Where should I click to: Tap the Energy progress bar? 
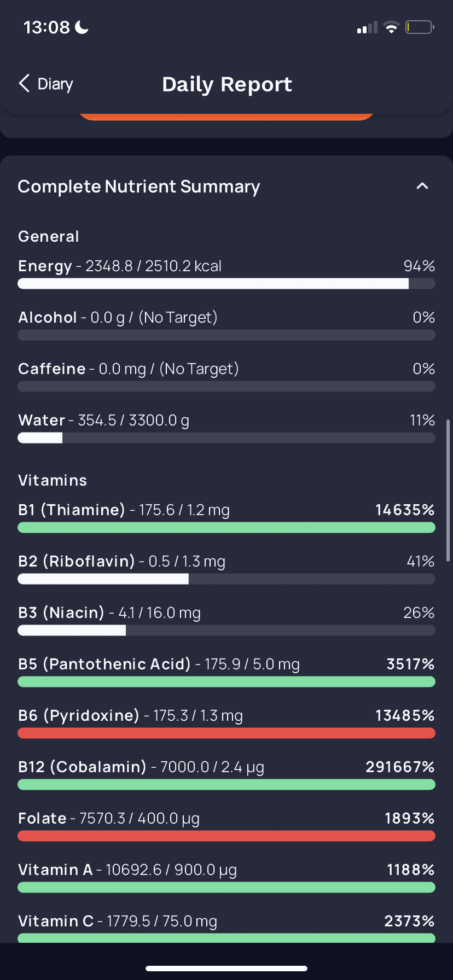(x=226, y=283)
